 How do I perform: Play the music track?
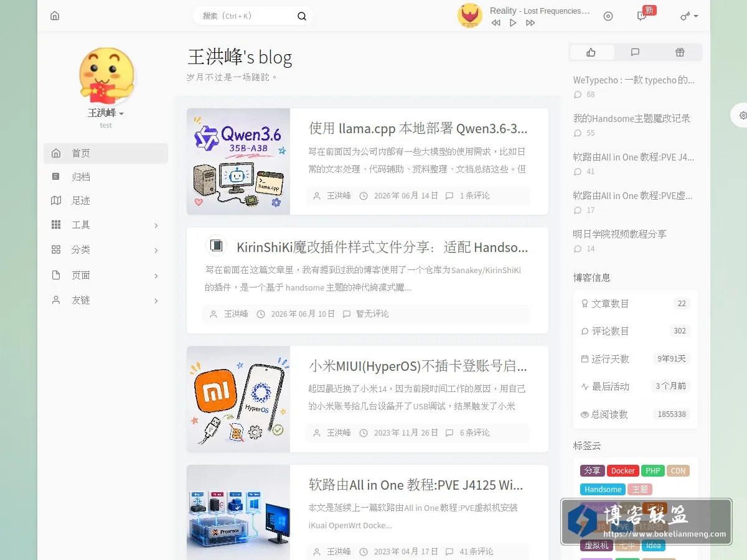point(513,23)
